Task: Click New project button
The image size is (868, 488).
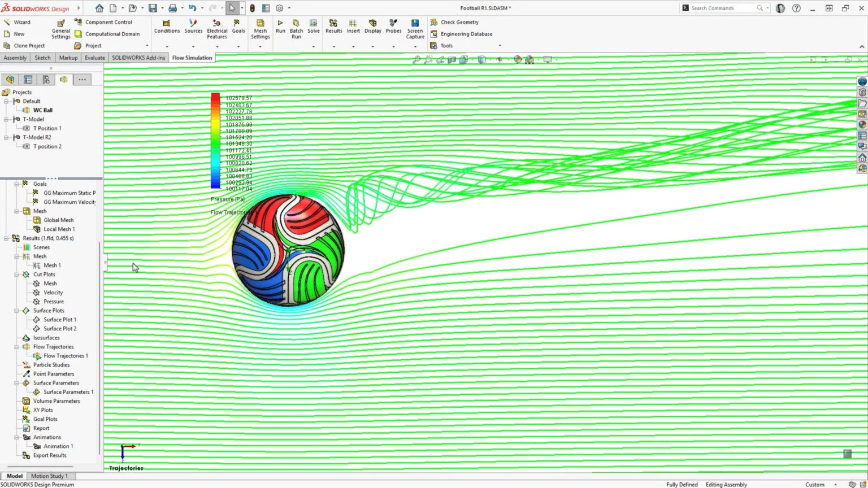Action: [x=14, y=34]
